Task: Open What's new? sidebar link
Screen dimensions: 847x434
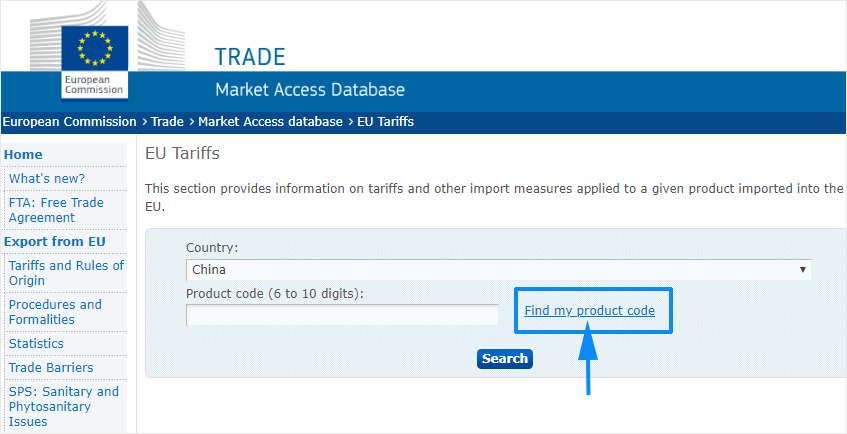Action: click(47, 179)
